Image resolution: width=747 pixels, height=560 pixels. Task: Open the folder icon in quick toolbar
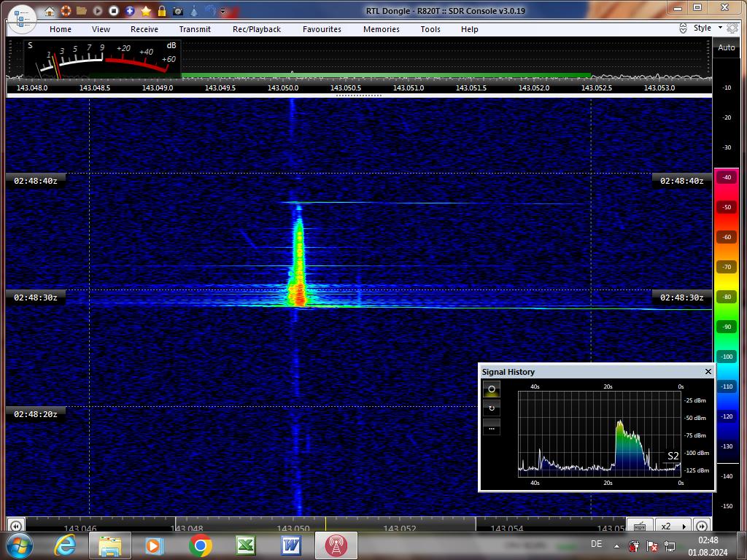[82, 10]
